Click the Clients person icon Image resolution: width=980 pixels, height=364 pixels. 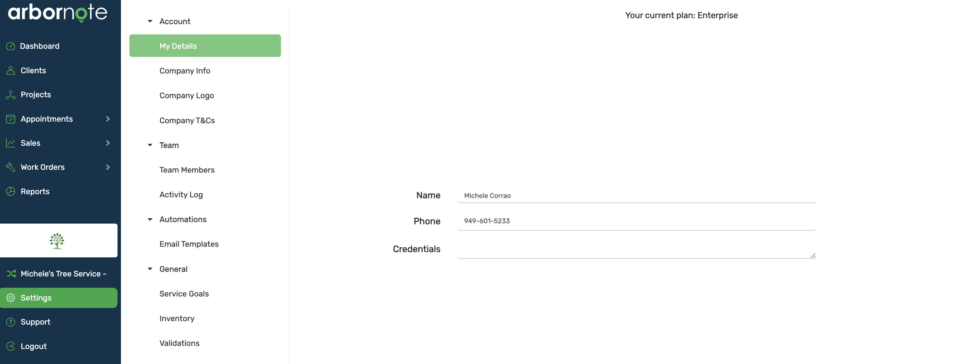pos(11,70)
